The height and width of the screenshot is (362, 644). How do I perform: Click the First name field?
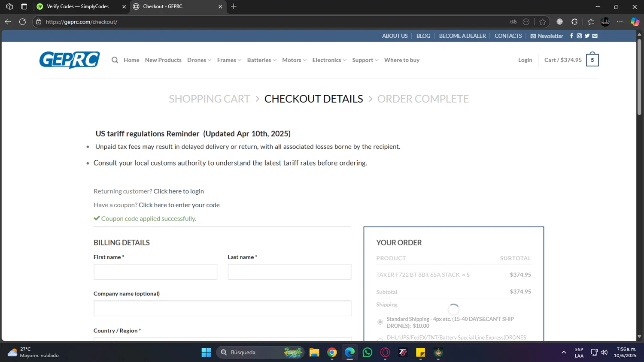click(155, 272)
